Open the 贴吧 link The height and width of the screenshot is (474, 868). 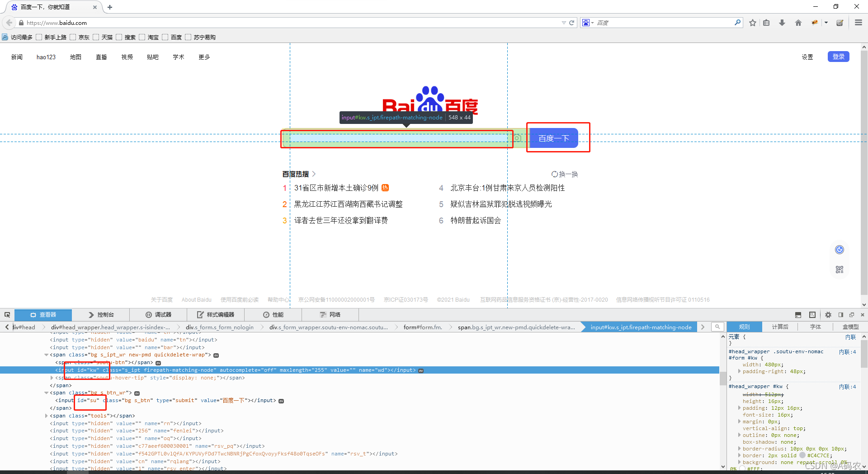153,57
